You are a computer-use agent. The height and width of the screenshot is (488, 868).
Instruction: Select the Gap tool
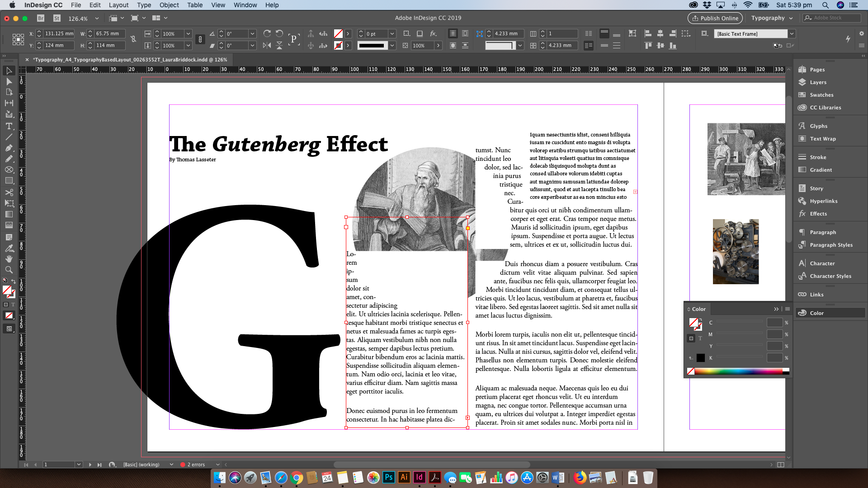[x=9, y=103]
